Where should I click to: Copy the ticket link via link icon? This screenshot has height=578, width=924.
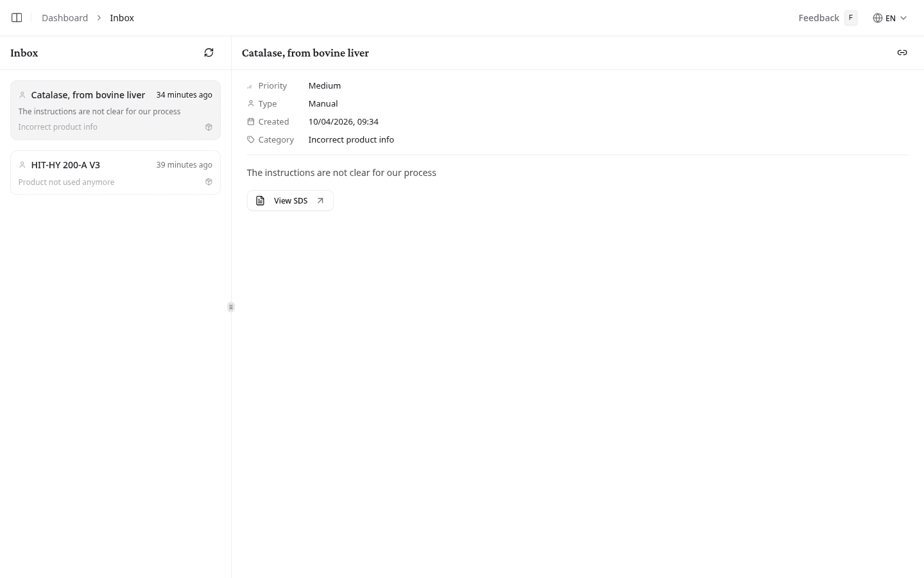pyautogui.click(x=902, y=53)
